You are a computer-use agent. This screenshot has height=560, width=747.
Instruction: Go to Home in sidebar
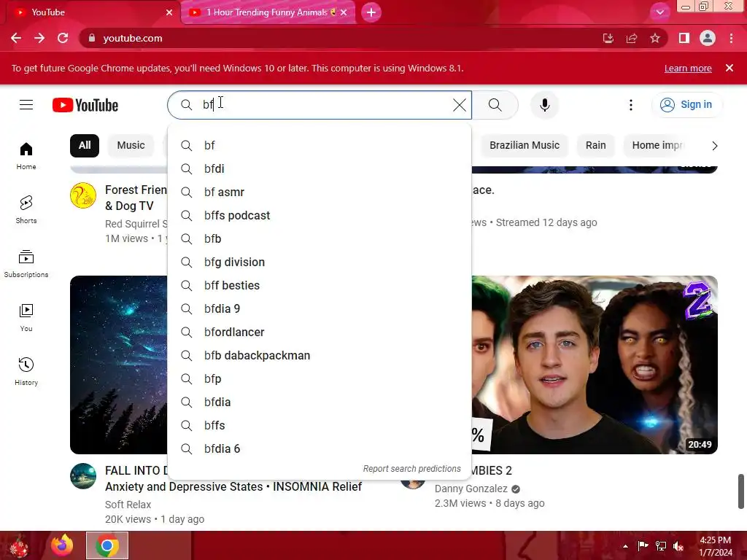tap(26, 156)
